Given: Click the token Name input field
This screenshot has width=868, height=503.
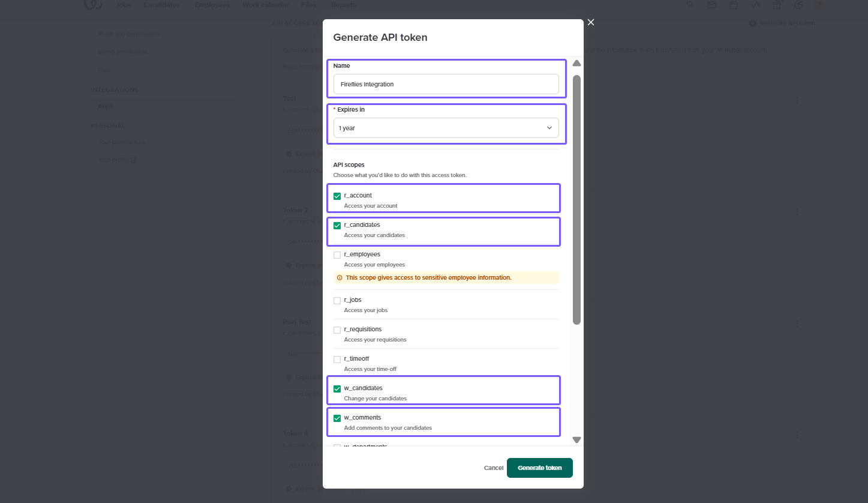Looking at the screenshot, I should [446, 84].
